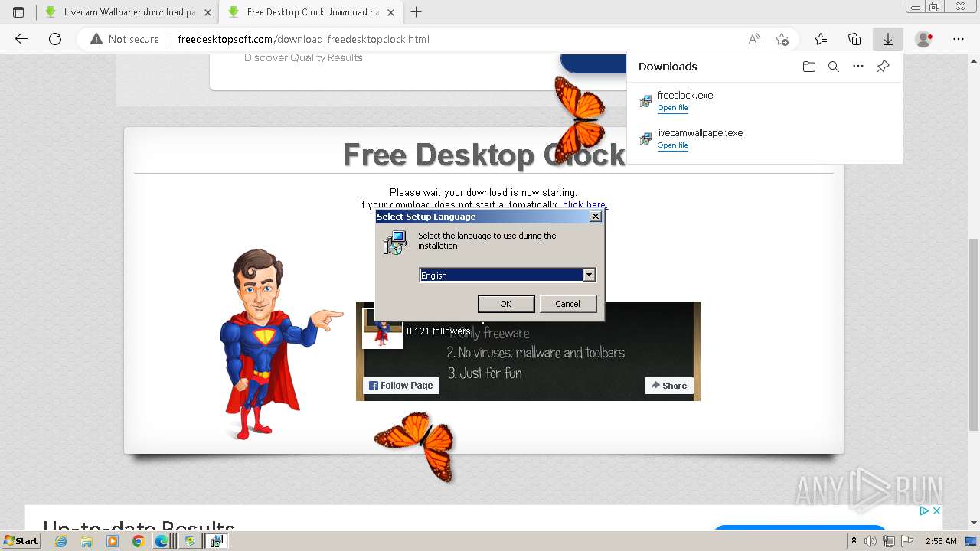Open Action Center flag icon
The height and width of the screenshot is (551, 980).
pyautogui.click(x=907, y=541)
